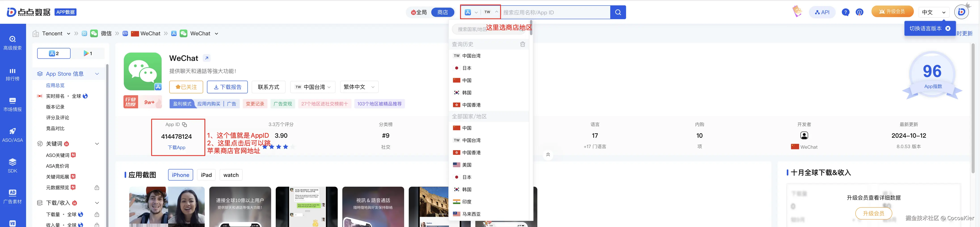This screenshot has width=980, height=227.
Task: Switch to 全局 search mode
Action: click(x=419, y=12)
